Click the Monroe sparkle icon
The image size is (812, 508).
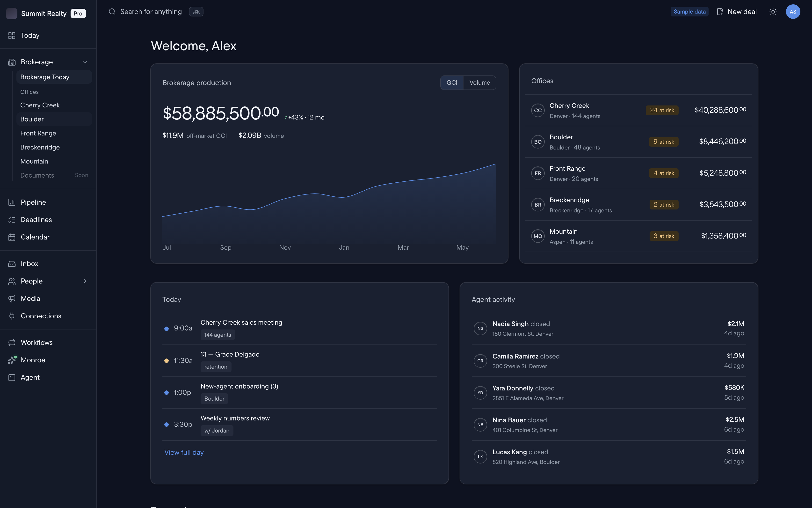click(x=12, y=360)
